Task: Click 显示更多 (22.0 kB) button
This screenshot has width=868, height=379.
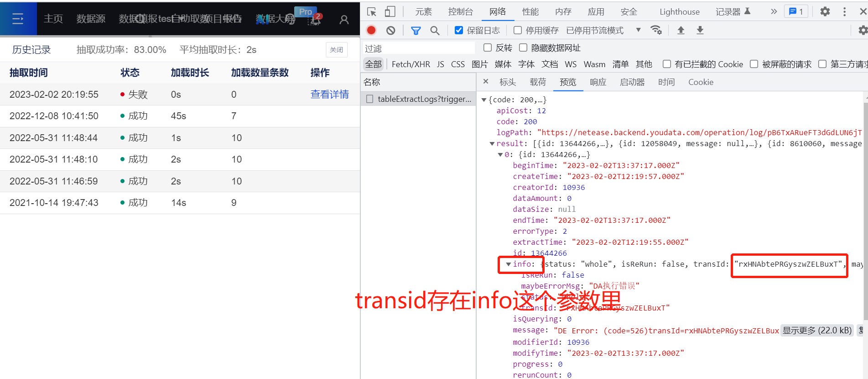Action: click(817, 330)
